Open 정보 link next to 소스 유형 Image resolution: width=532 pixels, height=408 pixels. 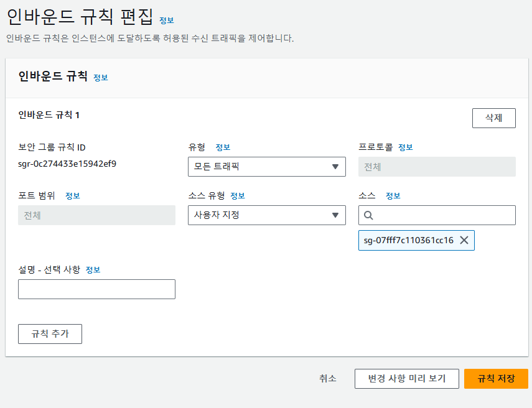point(238,196)
